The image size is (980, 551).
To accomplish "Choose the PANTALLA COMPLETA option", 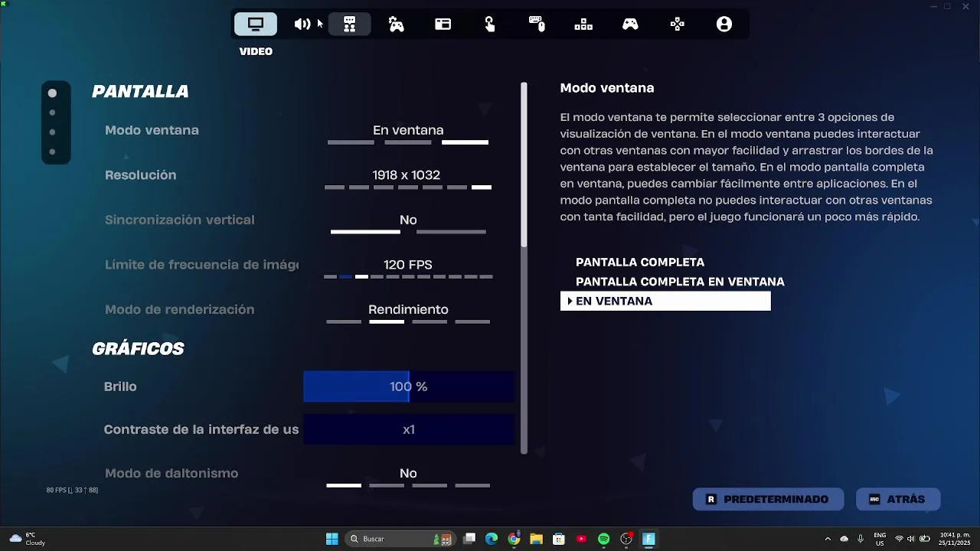I will [x=640, y=262].
